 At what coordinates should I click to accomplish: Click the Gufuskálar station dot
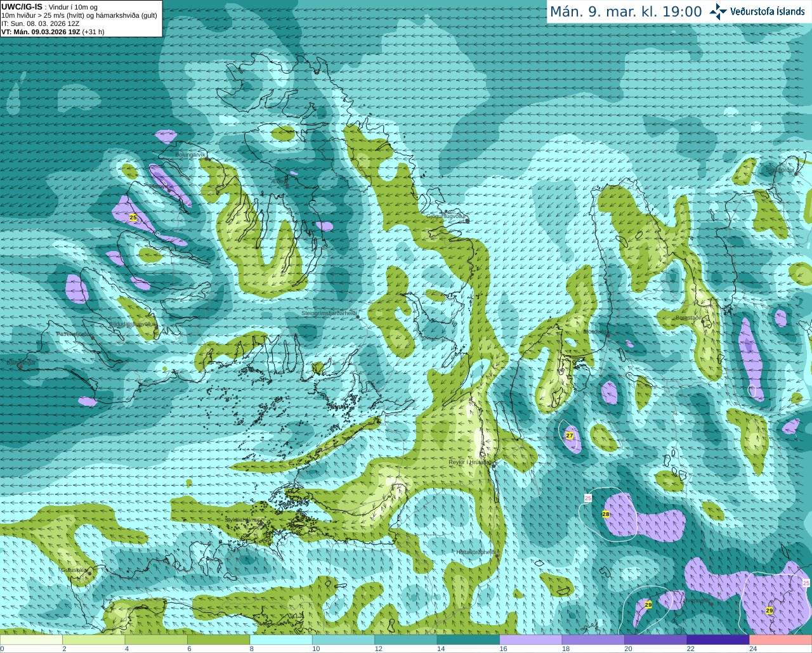89,572
